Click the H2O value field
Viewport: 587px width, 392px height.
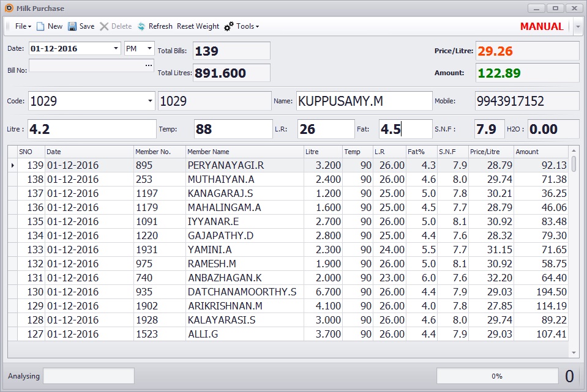click(553, 129)
